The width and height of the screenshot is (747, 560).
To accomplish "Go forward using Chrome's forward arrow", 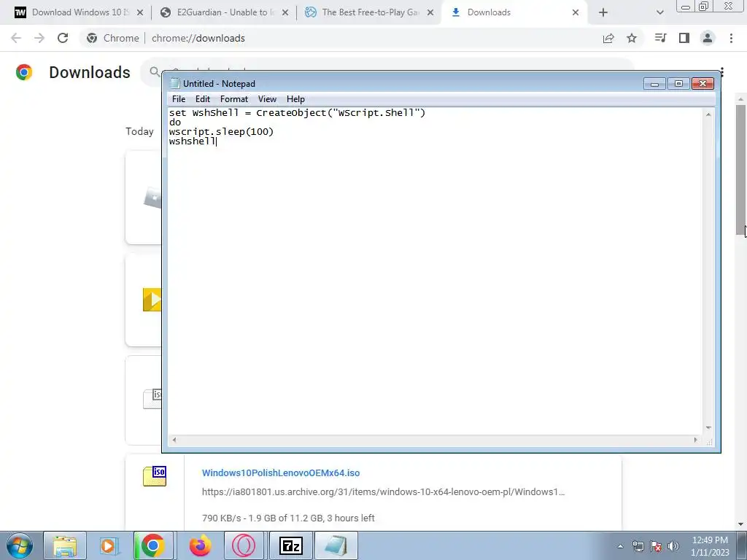I will click(39, 38).
